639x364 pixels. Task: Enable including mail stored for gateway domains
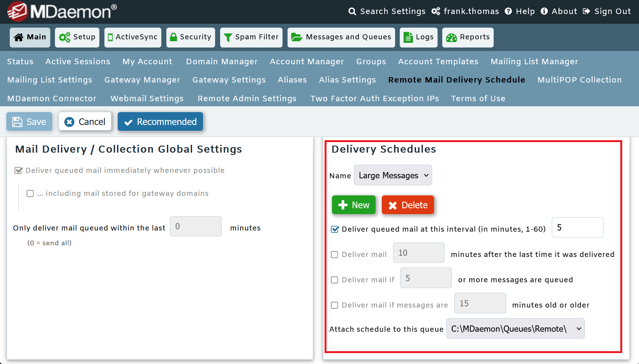pos(30,193)
